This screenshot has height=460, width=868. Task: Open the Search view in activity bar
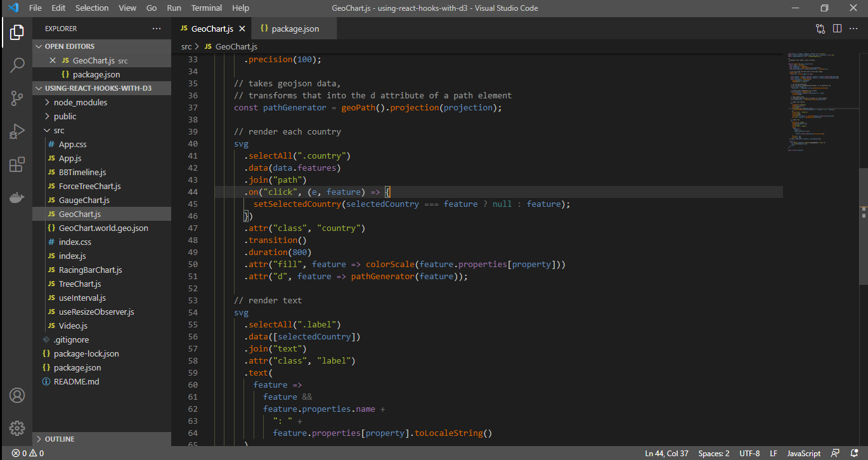tap(16, 65)
